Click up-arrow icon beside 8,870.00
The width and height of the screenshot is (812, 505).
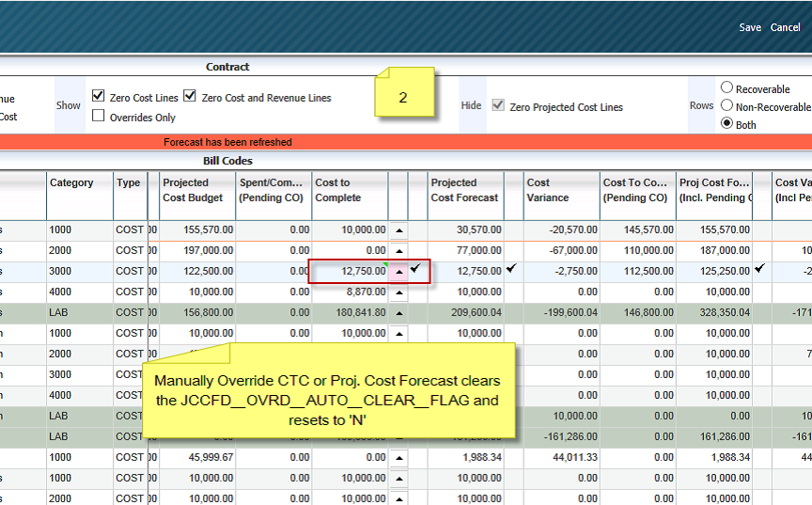398,292
